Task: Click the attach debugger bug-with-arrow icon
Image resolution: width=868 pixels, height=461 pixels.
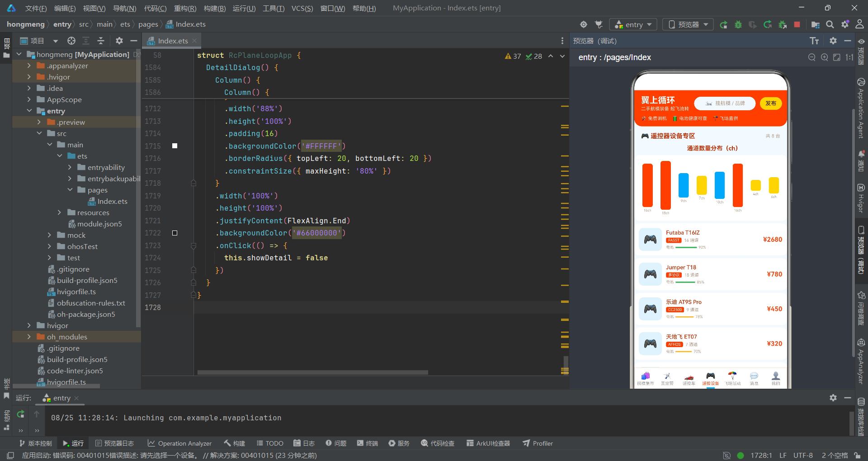Action: pyautogui.click(x=783, y=24)
